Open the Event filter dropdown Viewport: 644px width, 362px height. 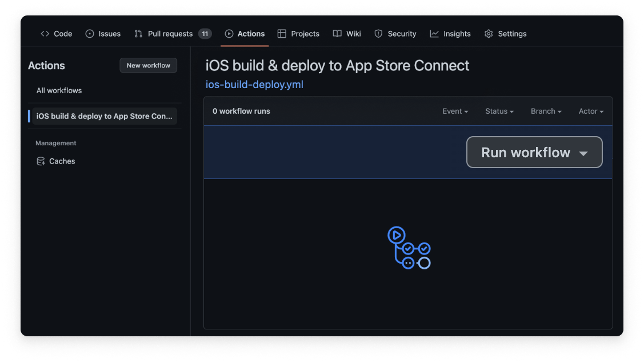click(455, 111)
